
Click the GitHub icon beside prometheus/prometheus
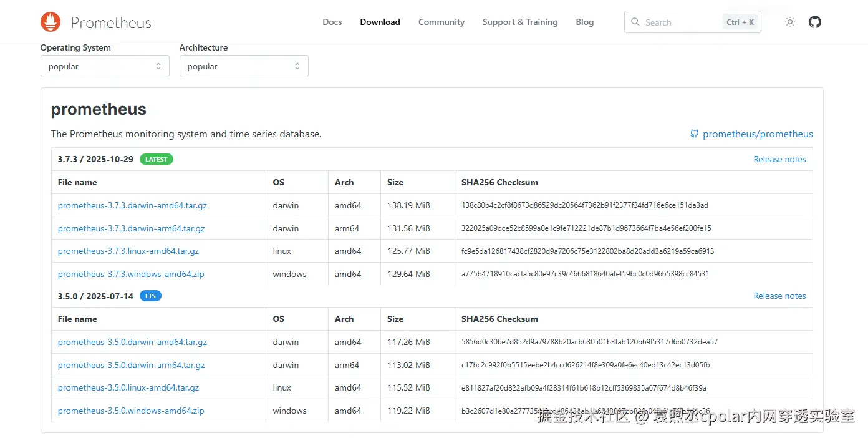(694, 134)
